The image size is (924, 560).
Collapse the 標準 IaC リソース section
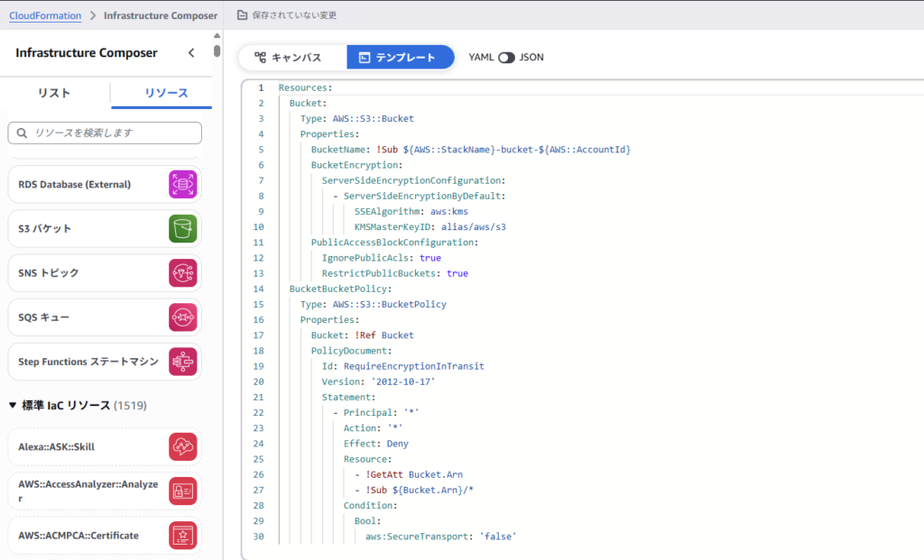[13, 406]
